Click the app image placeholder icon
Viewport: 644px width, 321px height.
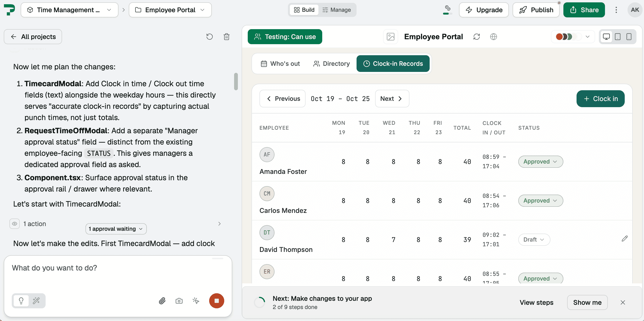390,37
